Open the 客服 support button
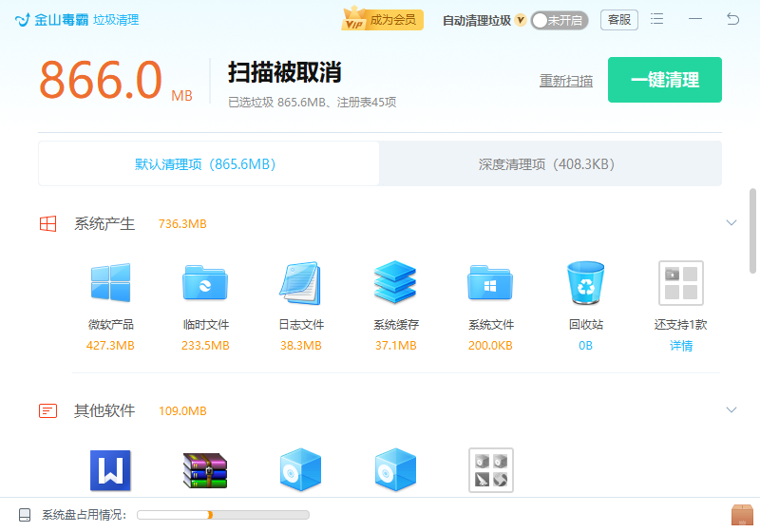 tap(619, 20)
